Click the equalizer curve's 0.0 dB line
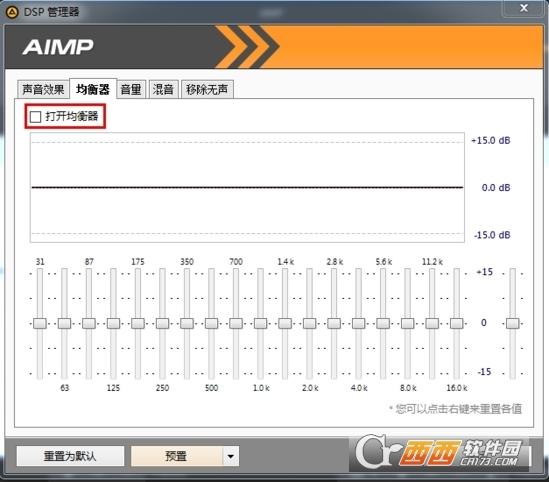 [247, 188]
